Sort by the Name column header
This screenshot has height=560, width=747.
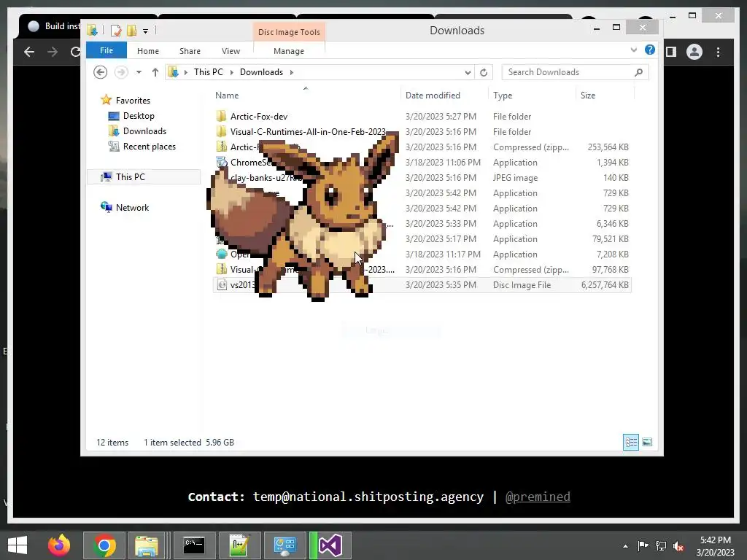coord(227,96)
